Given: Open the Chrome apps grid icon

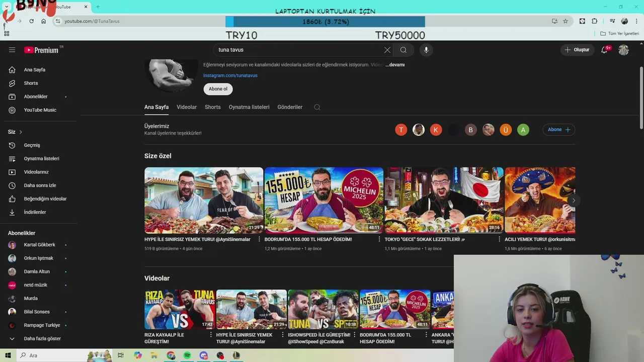Looking at the screenshot, I should tap(7, 34).
